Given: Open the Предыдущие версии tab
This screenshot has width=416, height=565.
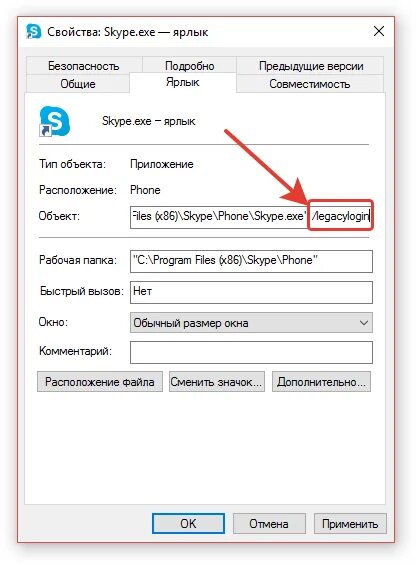Looking at the screenshot, I should click(x=311, y=66).
